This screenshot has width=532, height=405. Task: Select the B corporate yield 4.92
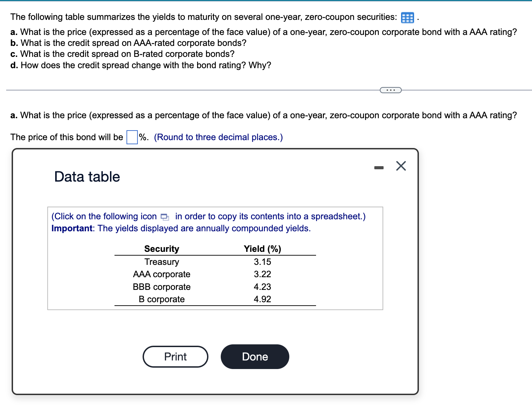click(263, 299)
